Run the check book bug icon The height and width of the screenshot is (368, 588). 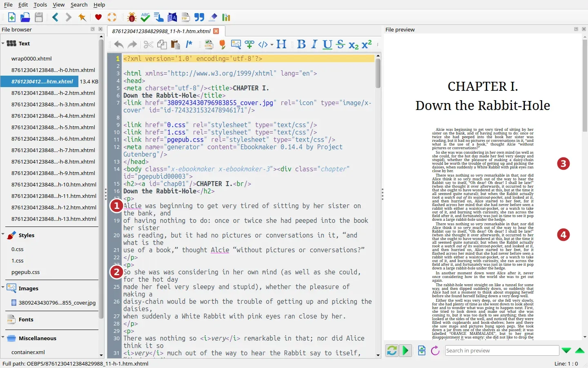[x=132, y=17]
